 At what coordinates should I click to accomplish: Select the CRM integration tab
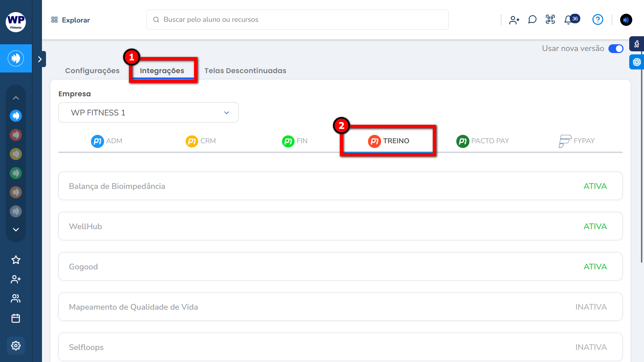click(x=201, y=141)
